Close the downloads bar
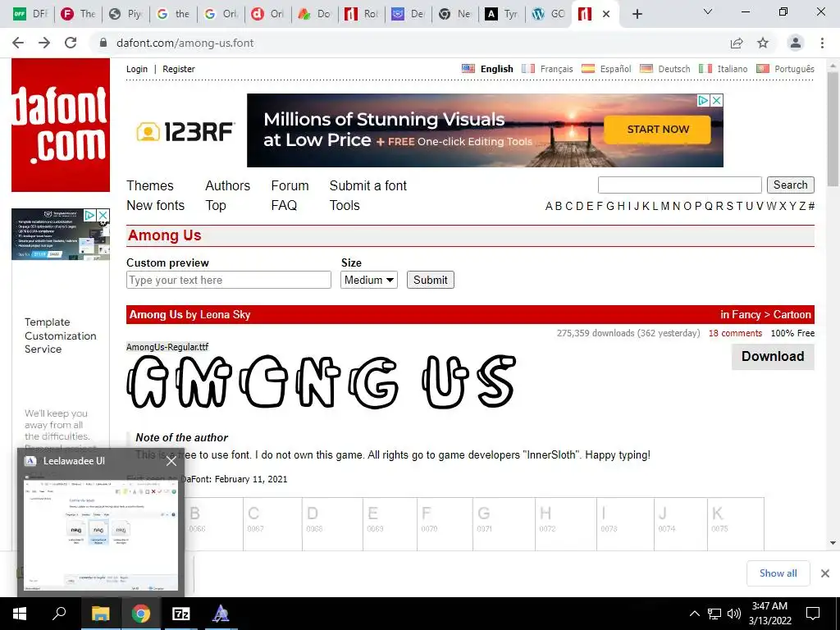840x630 pixels. tap(825, 573)
